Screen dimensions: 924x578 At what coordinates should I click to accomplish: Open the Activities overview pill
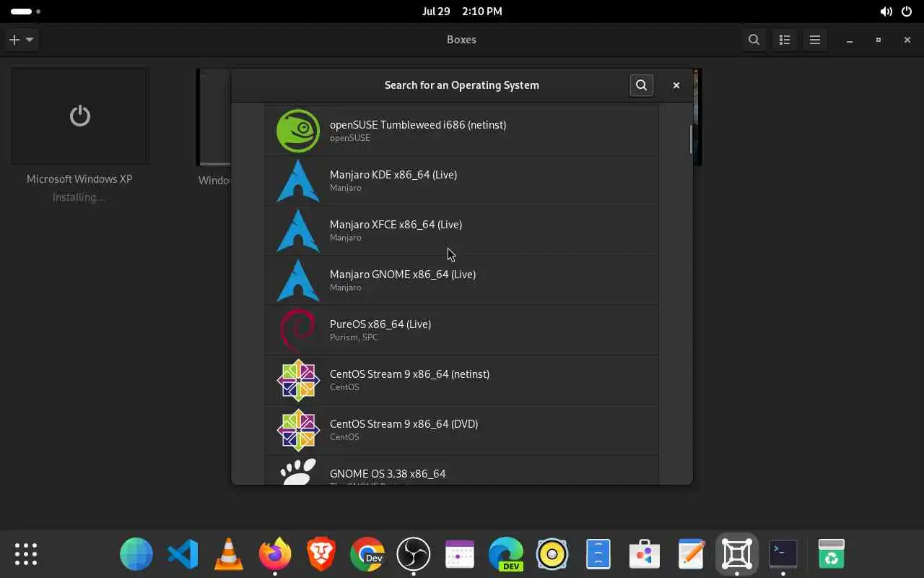click(25, 12)
